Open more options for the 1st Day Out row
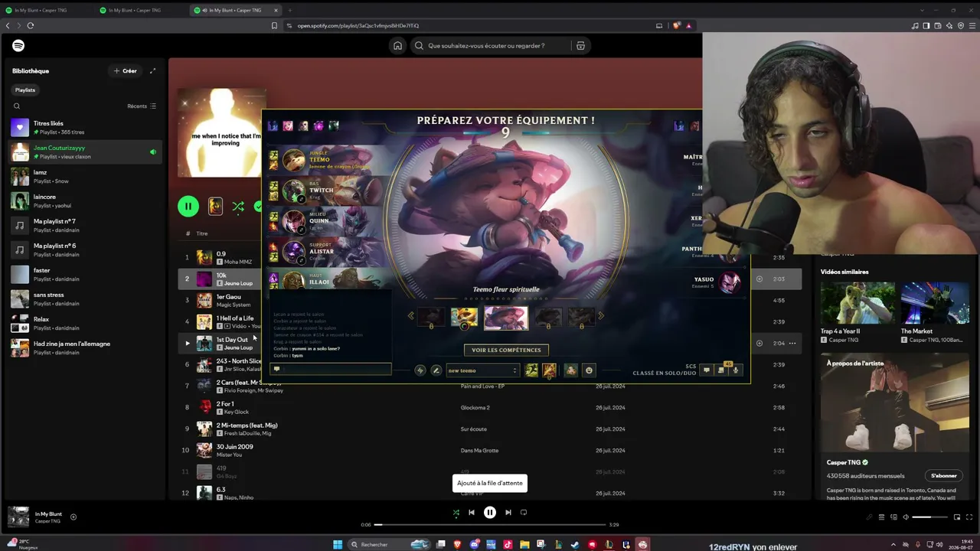The height and width of the screenshot is (551, 980). tap(792, 344)
